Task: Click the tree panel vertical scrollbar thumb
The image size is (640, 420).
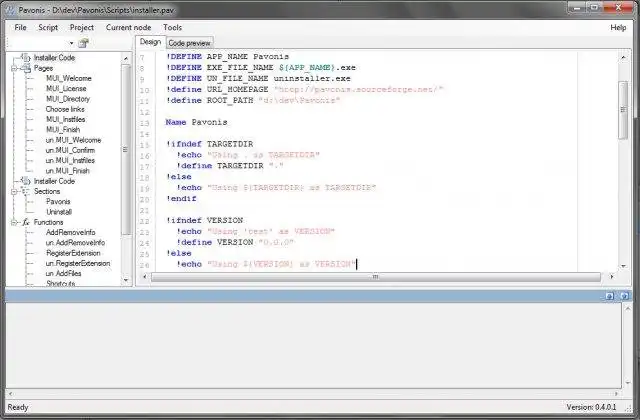Action: [x=126, y=150]
